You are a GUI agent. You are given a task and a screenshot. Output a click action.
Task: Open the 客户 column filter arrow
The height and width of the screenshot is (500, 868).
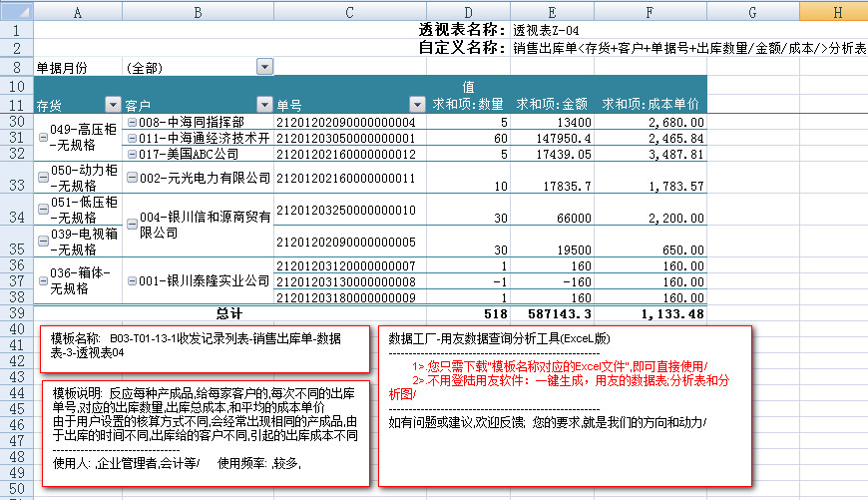(264, 104)
